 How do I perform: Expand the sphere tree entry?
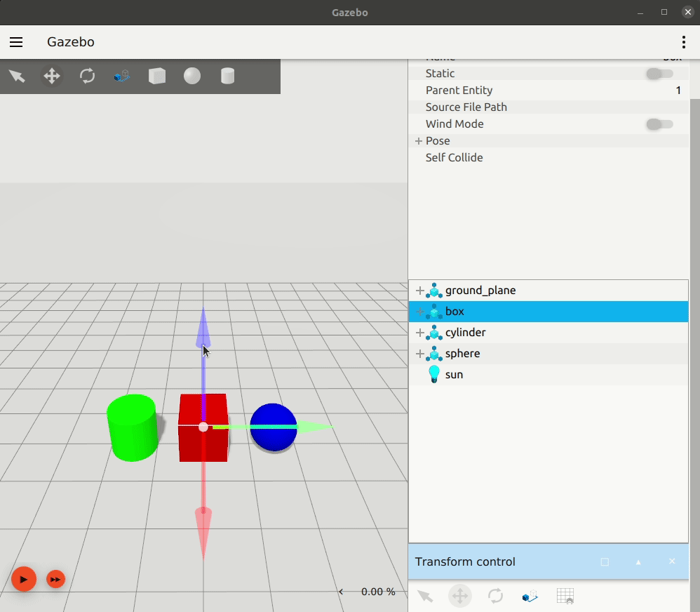coord(419,354)
